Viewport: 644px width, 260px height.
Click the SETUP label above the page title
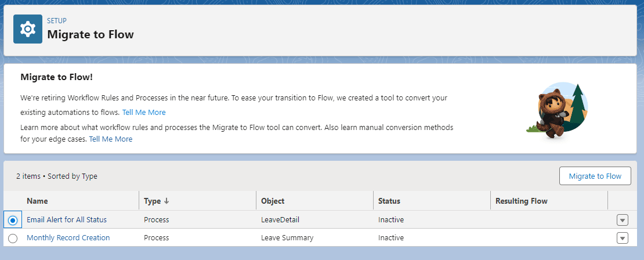point(57,20)
